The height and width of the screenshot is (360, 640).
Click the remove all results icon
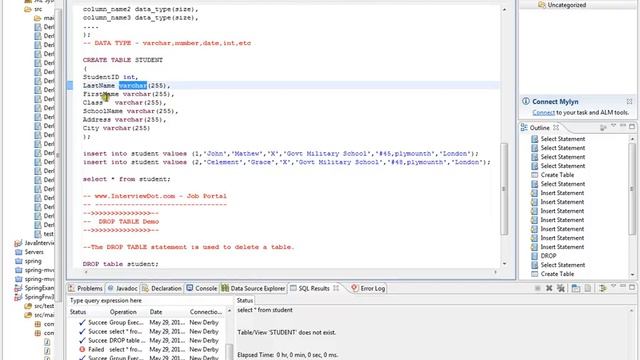(x=561, y=288)
